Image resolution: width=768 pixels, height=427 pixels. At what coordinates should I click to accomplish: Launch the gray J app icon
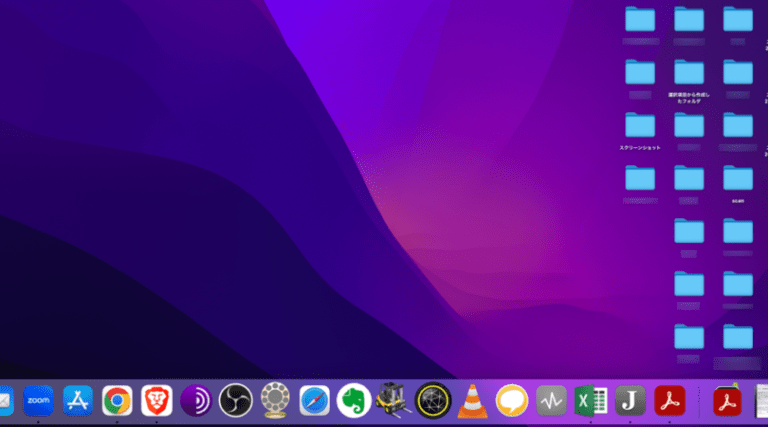coord(629,400)
